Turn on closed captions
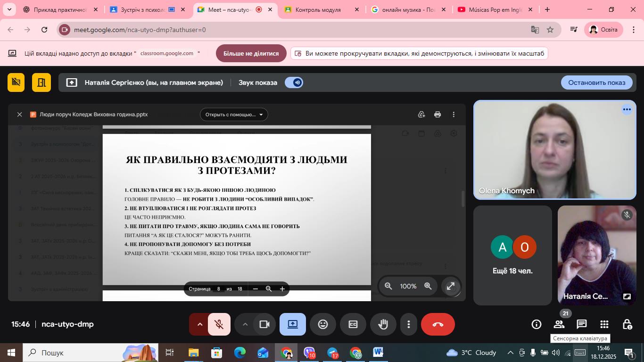 pyautogui.click(x=353, y=324)
